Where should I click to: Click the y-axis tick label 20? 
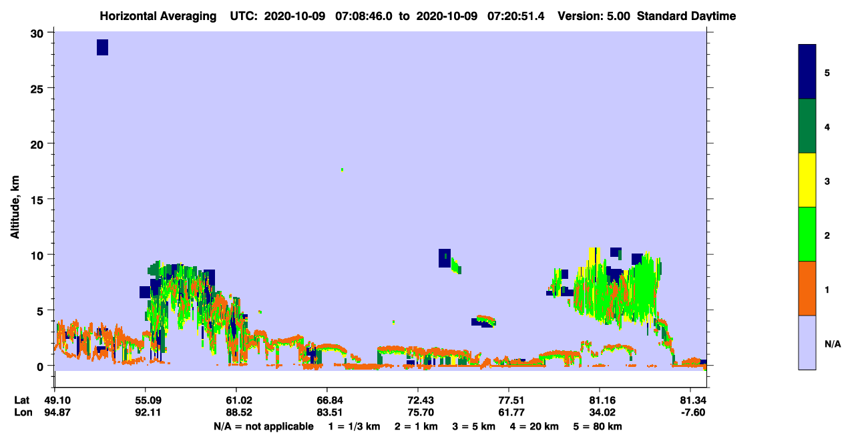click(38, 143)
